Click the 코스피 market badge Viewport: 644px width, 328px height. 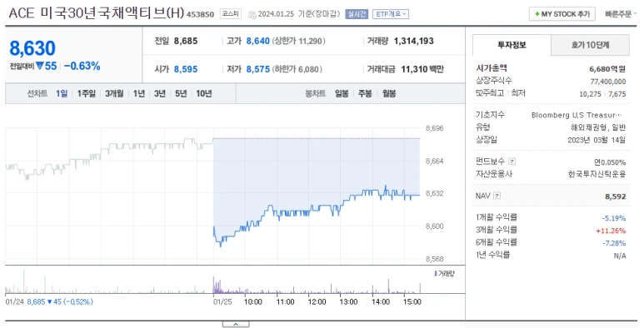coord(231,14)
